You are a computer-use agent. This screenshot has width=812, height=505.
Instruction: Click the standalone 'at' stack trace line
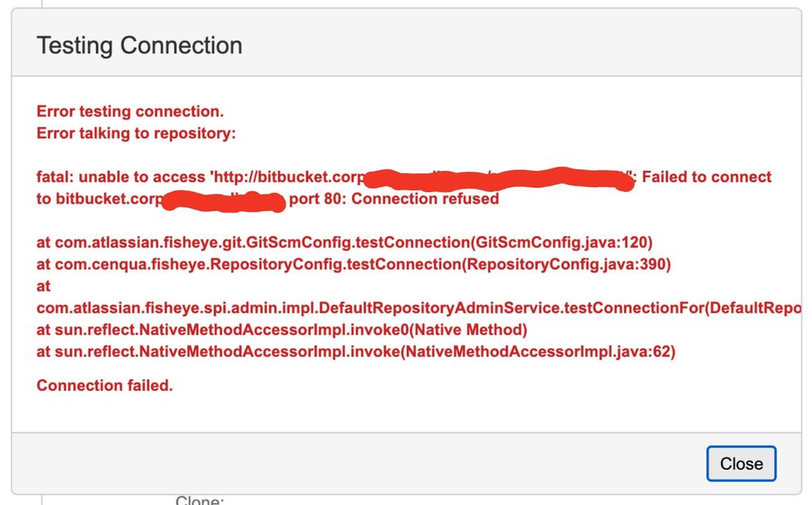point(43,286)
